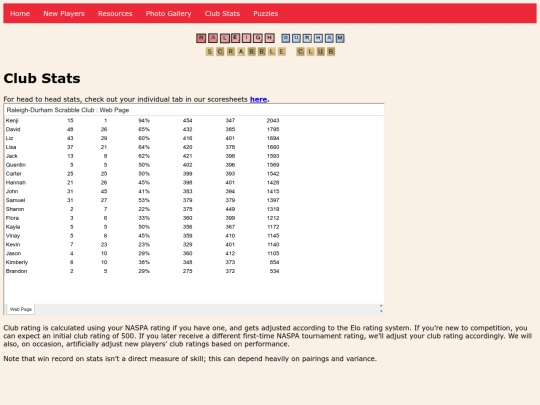Go to New Players page

pos(64,14)
